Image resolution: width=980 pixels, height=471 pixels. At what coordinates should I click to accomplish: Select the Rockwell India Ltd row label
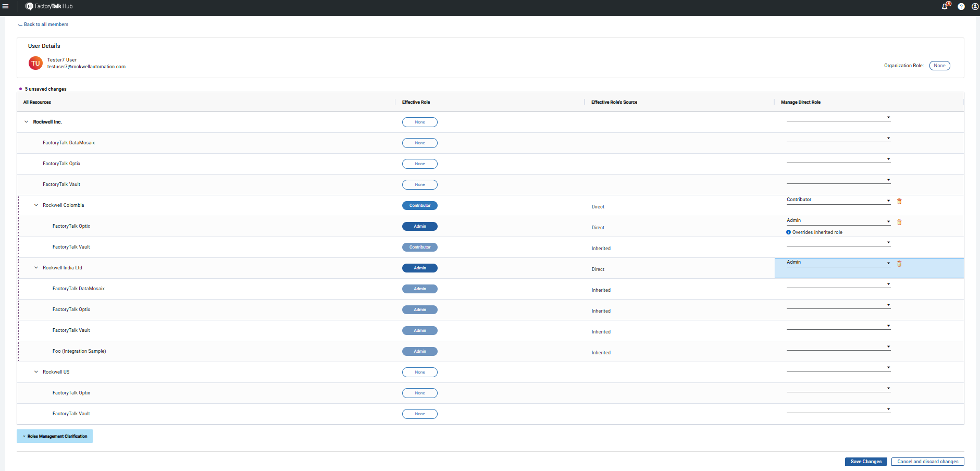point(63,268)
